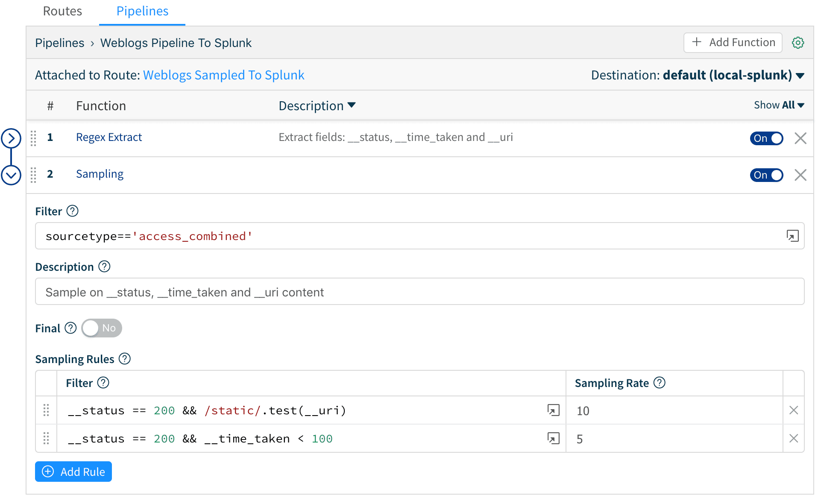Open the Weblogs Sampled To Splunk route link
Screen dimensions: 821x504
tap(223, 75)
